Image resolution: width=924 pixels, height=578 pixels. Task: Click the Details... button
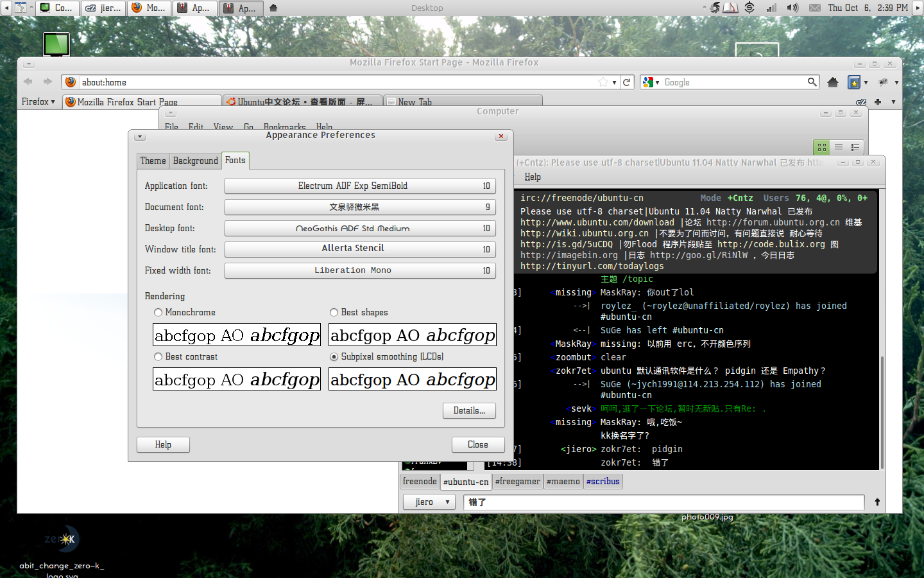pos(469,410)
